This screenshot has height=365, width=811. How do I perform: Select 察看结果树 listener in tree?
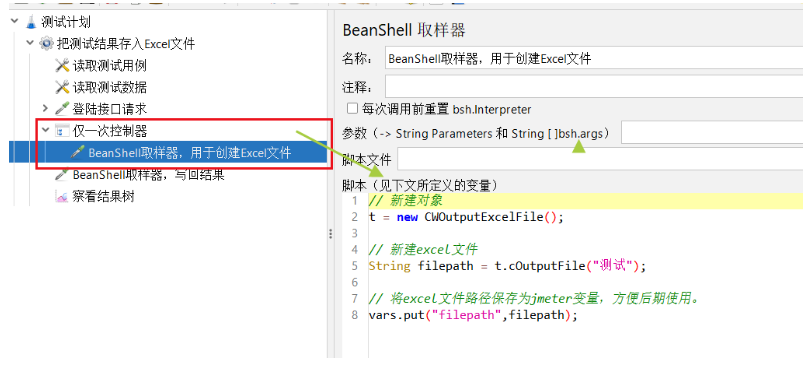103,197
